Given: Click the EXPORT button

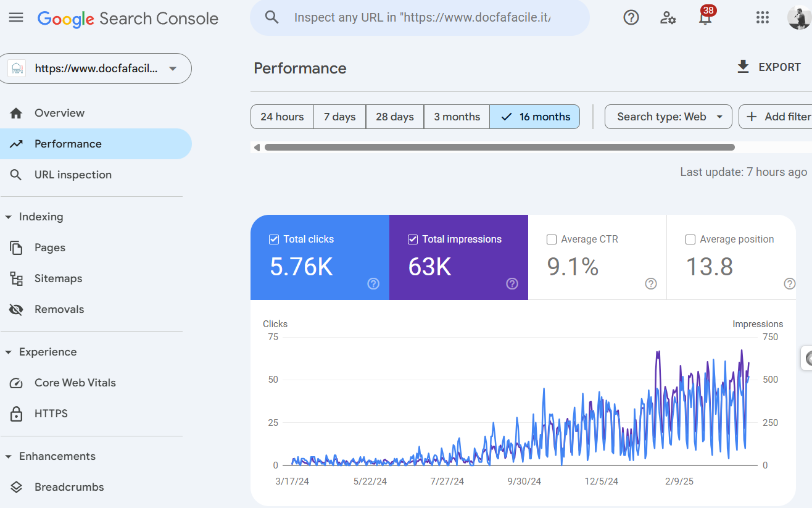Looking at the screenshot, I should pos(769,67).
